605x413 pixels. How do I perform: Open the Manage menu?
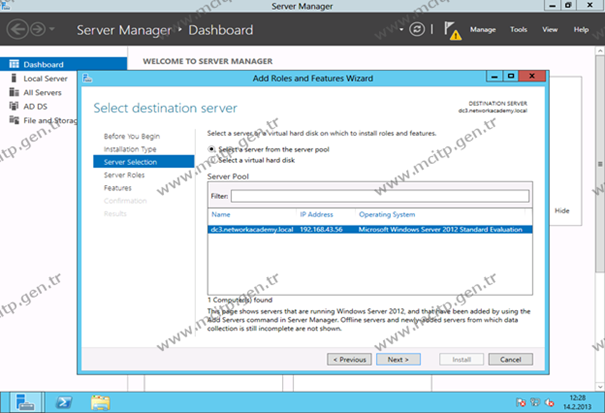click(x=483, y=29)
